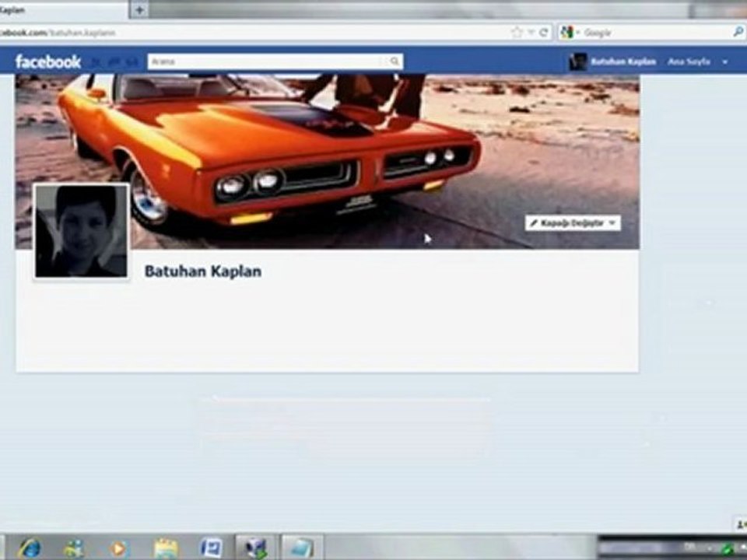Open Windows Media Player from taskbar

pyautogui.click(x=118, y=548)
